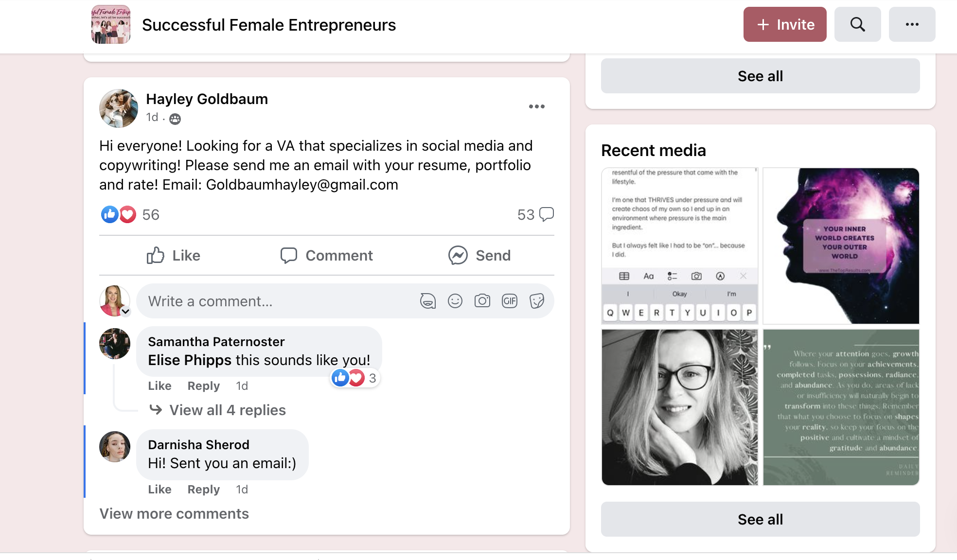
Task: Expand View more comments
Action: point(174,514)
